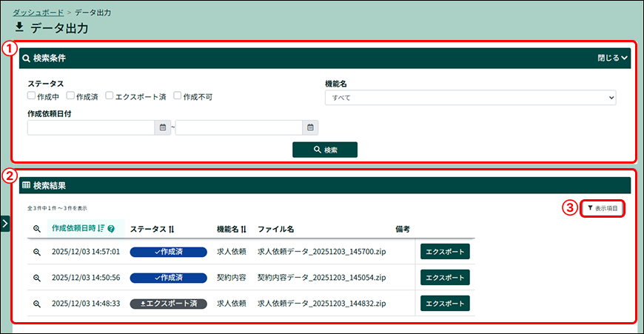Check the 作成済 status checkbox

point(70,96)
